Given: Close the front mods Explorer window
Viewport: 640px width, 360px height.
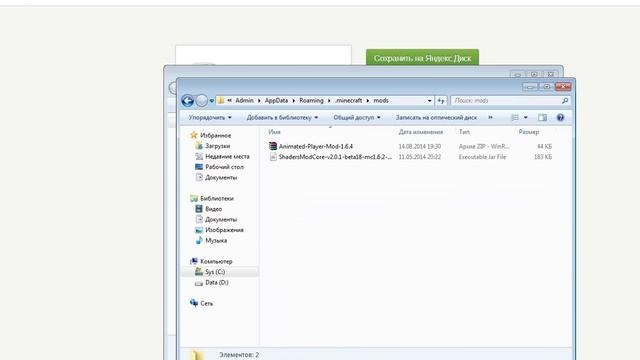Looking at the screenshot, I should pyautogui.click(x=563, y=87).
